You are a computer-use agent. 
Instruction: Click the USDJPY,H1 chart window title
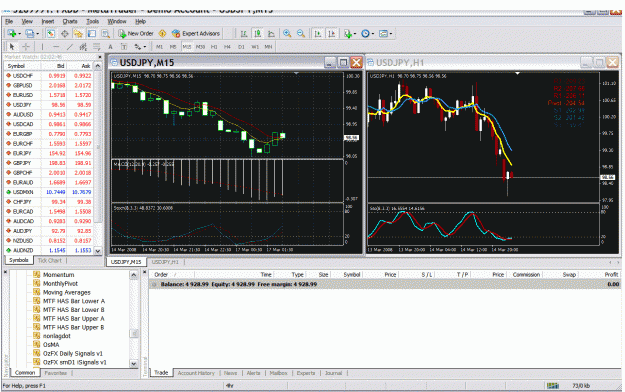click(x=400, y=63)
